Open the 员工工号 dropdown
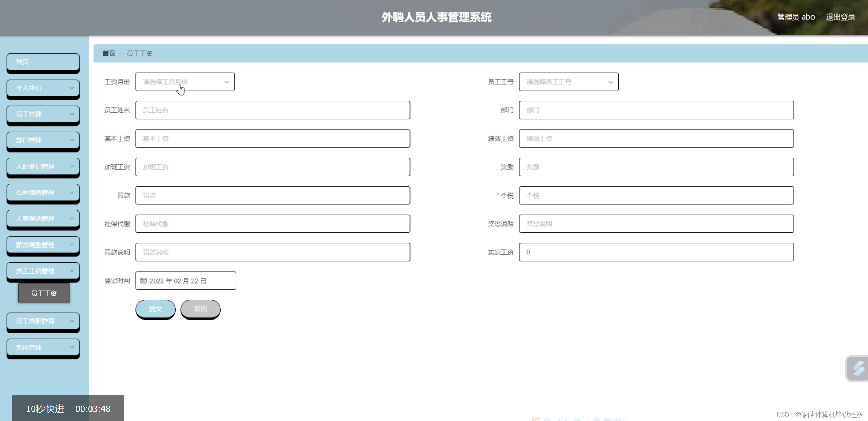Image resolution: width=868 pixels, height=421 pixels. [569, 82]
